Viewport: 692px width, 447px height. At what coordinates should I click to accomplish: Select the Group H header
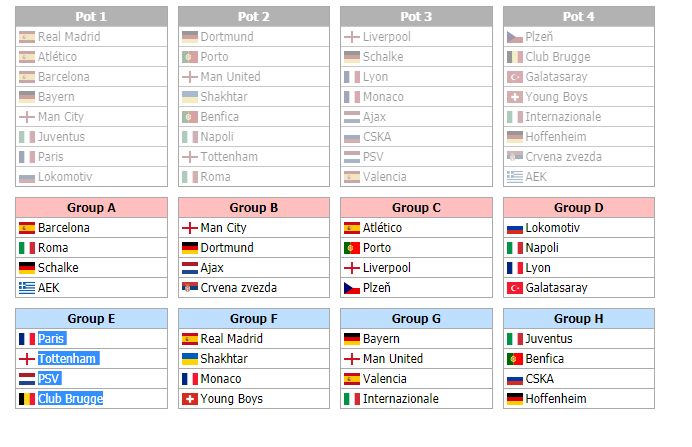click(x=579, y=319)
